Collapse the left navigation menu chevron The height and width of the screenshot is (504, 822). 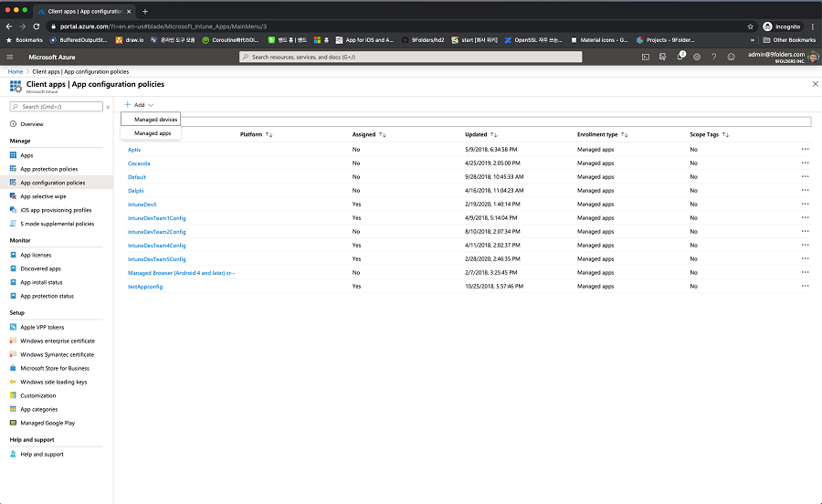click(x=108, y=107)
